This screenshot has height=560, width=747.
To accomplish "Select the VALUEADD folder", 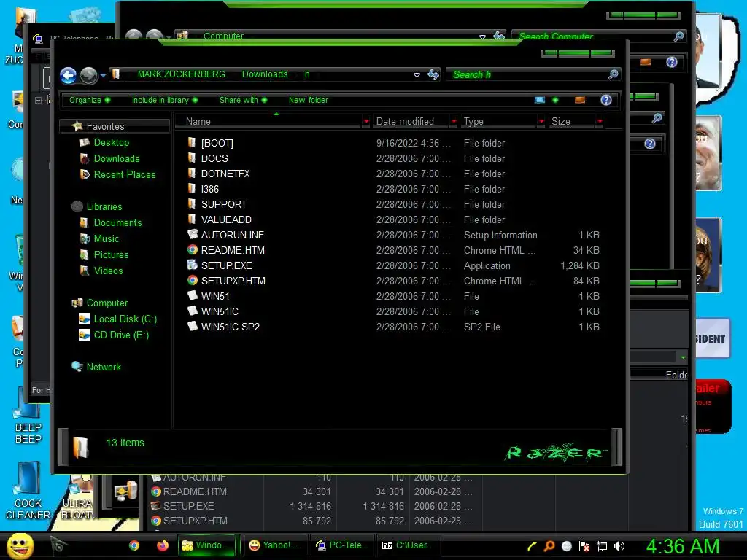I will [226, 219].
